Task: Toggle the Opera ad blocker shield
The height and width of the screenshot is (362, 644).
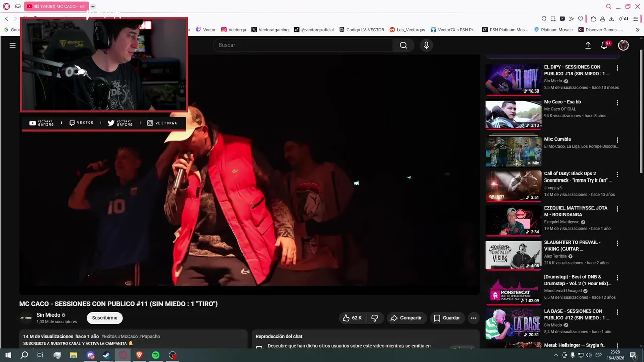Action: pyautogui.click(x=562, y=19)
